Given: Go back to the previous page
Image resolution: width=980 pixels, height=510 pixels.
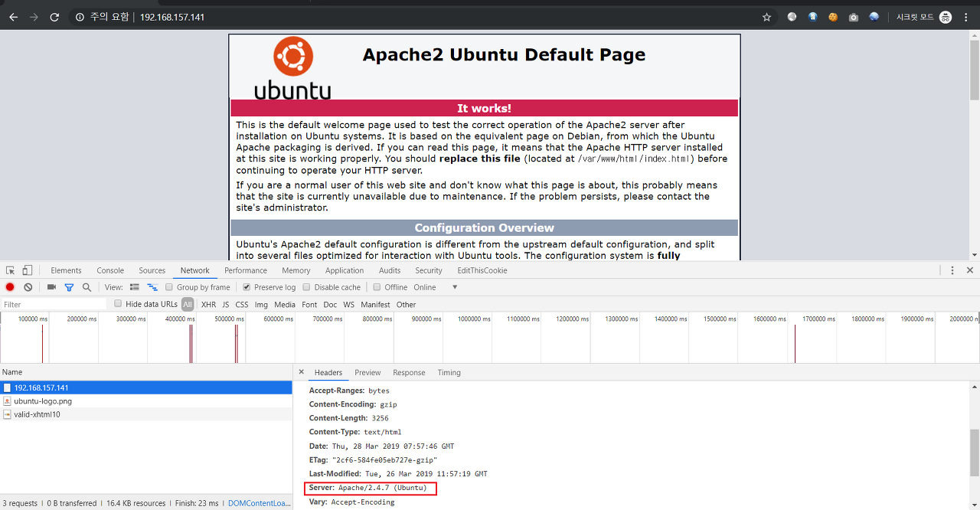Looking at the screenshot, I should [x=13, y=17].
